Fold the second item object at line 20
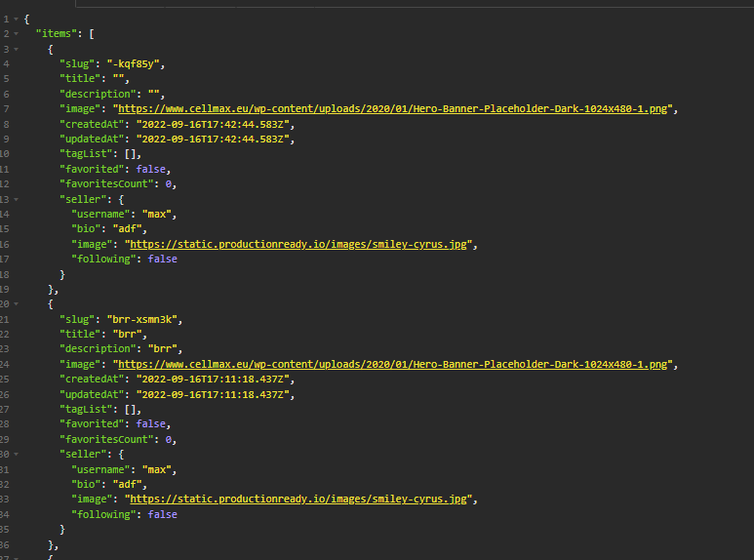Screen dimensions: 754x560 [16, 304]
